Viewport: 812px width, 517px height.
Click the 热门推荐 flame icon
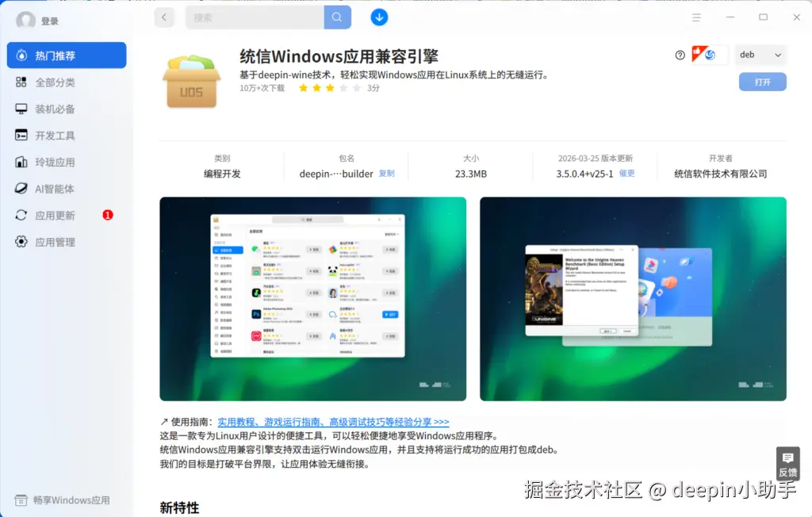tap(21, 55)
